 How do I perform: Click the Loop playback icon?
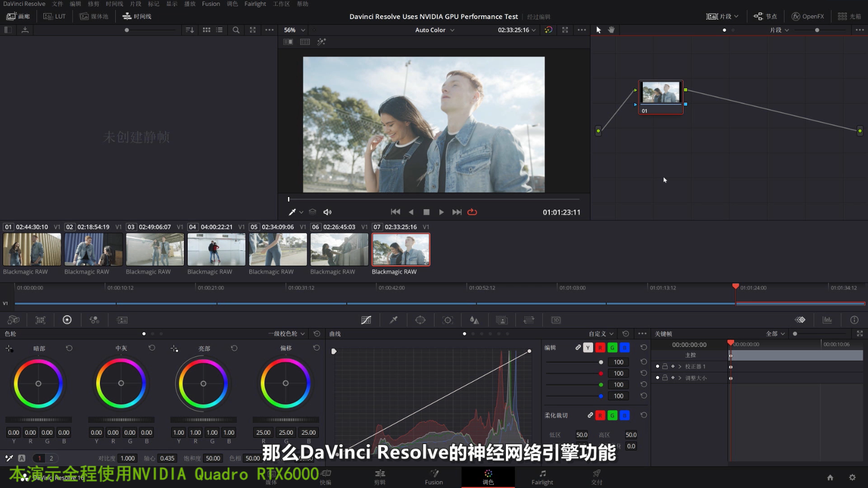pos(472,212)
